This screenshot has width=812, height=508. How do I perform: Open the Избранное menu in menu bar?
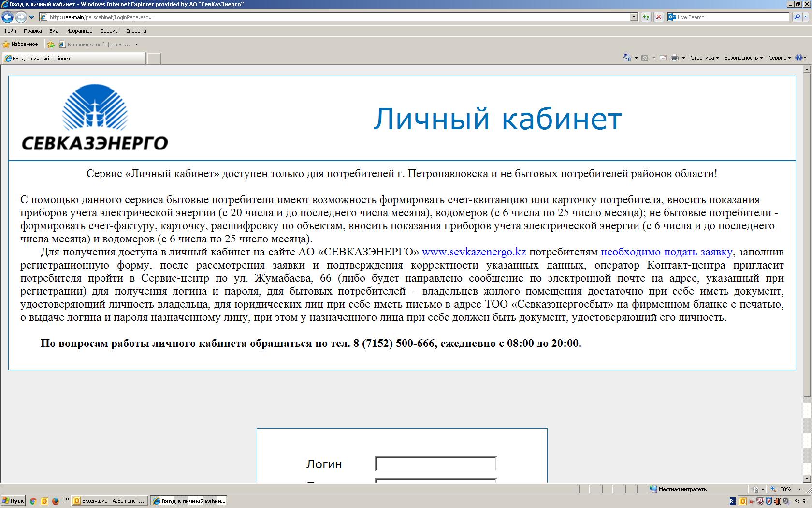[79, 31]
